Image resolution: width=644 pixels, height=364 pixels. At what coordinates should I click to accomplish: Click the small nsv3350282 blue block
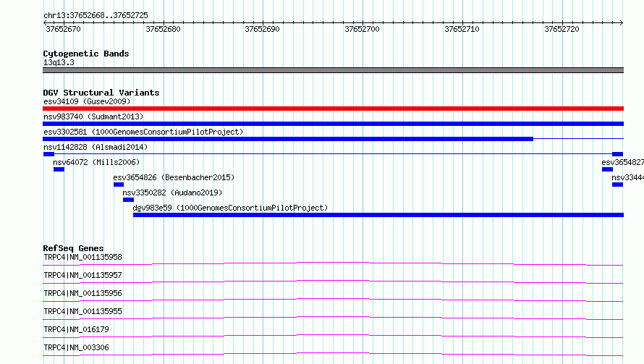(128, 200)
